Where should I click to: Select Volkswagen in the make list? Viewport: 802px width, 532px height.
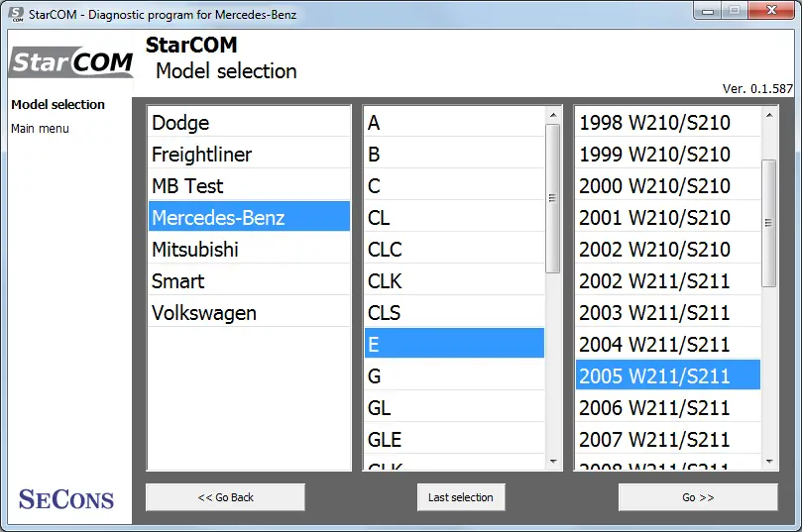coord(249,313)
